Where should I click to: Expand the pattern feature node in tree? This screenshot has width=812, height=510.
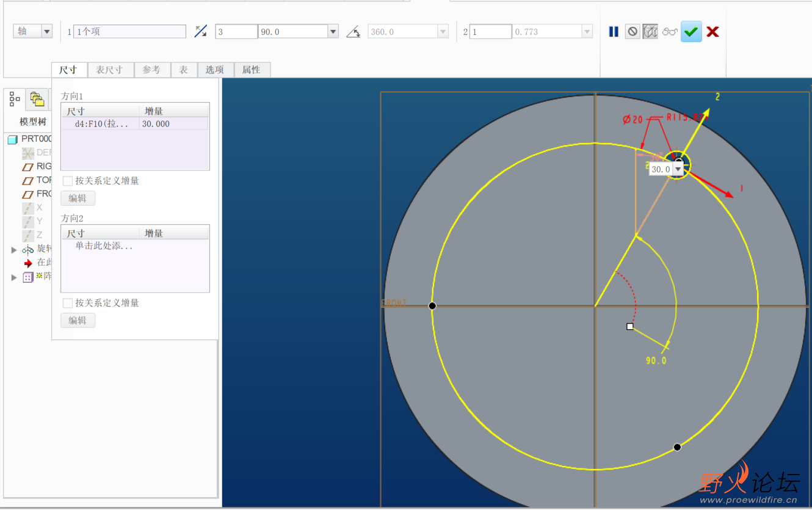[15, 277]
